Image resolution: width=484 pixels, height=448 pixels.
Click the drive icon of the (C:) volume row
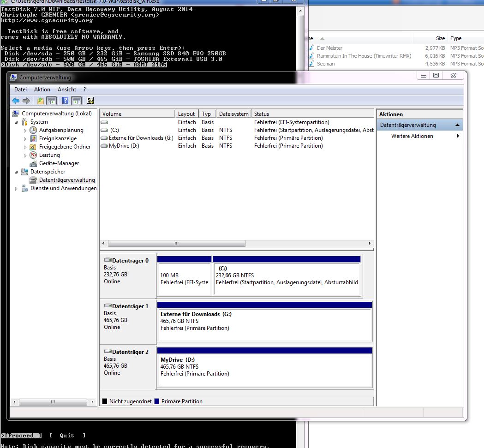click(x=104, y=130)
